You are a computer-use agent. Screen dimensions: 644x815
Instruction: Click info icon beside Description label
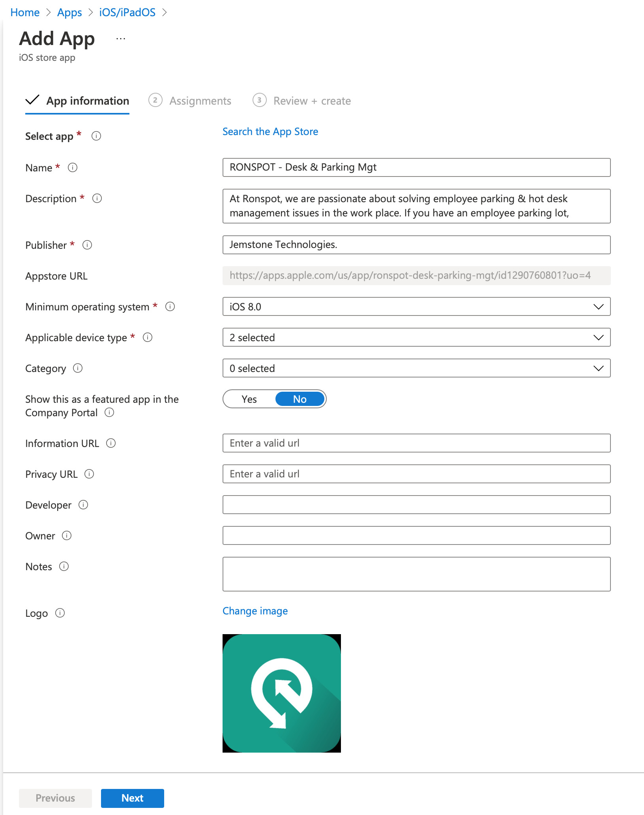pyautogui.click(x=97, y=198)
